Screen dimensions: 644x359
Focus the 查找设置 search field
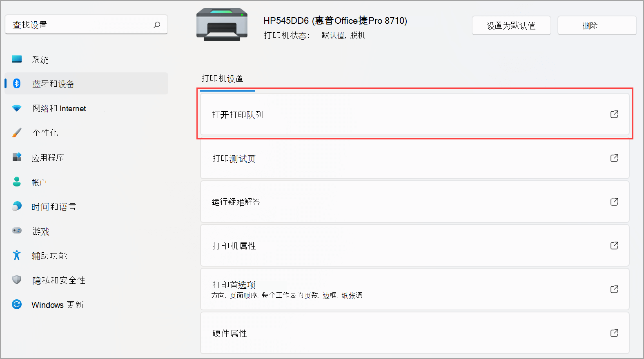coord(86,25)
